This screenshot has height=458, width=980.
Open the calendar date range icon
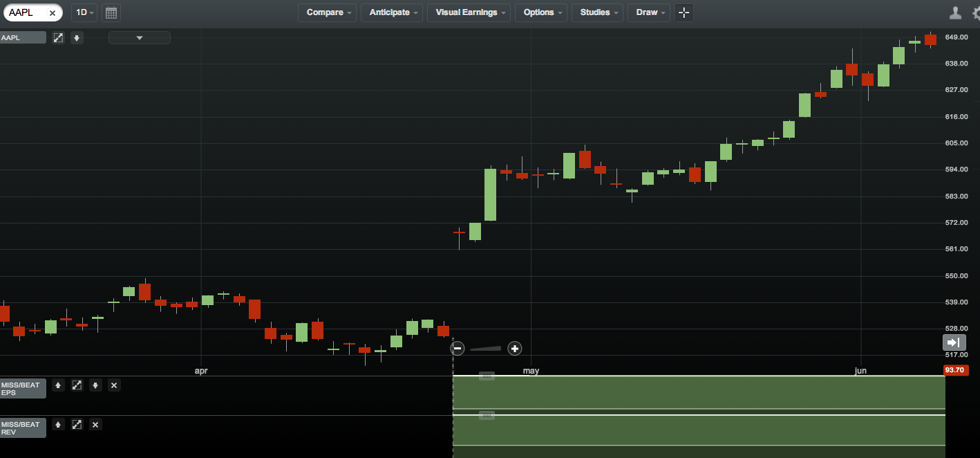(111, 12)
